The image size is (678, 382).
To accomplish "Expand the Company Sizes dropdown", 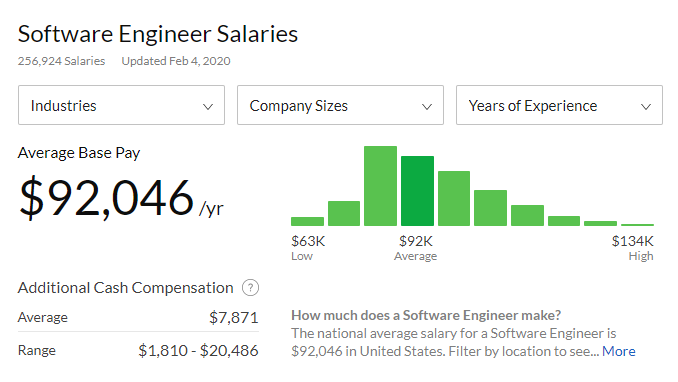I will pyautogui.click(x=340, y=105).
